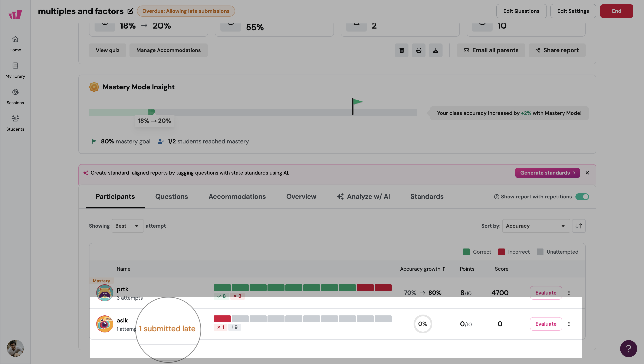Click the printer icon
The width and height of the screenshot is (644, 364).
pos(418,50)
